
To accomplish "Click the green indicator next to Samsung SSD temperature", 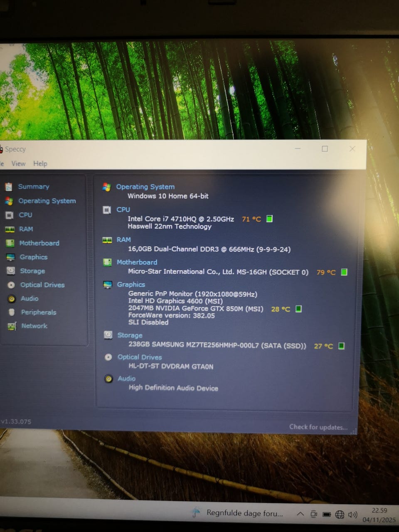I will 341,346.
